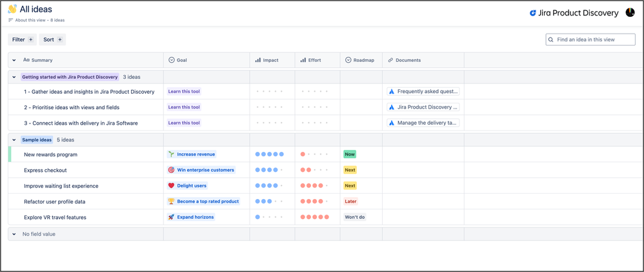Image resolution: width=644 pixels, height=272 pixels.
Task: Click the target icon on Win enterprise customers
Action: coord(171,170)
